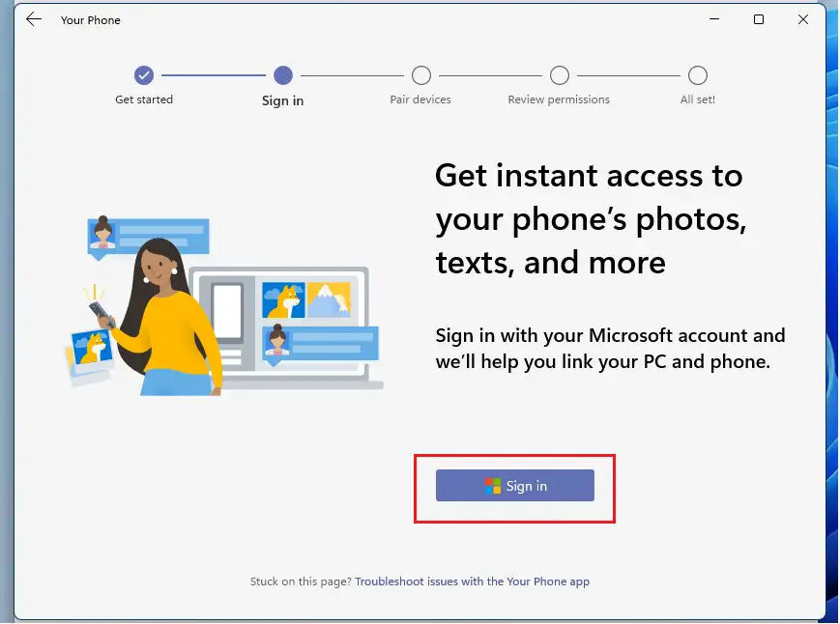Screen dimensions: 840x624
Task: Sign in with your Microsoft account
Action: point(515,486)
